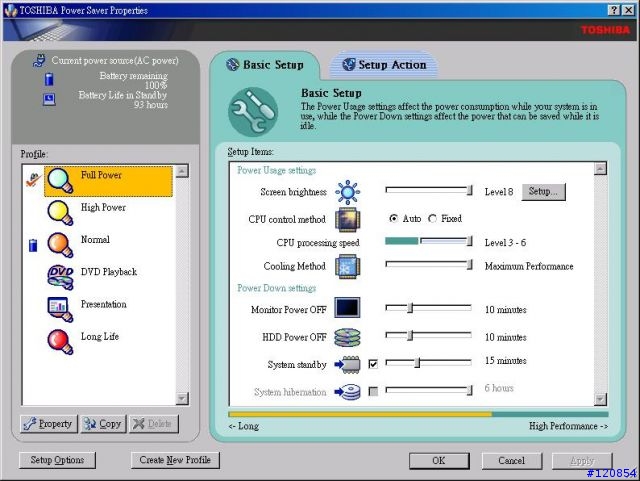Screen dimensions: 640x481
Task: Choose the Normal orange bulb icon
Action: (x=60, y=245)
